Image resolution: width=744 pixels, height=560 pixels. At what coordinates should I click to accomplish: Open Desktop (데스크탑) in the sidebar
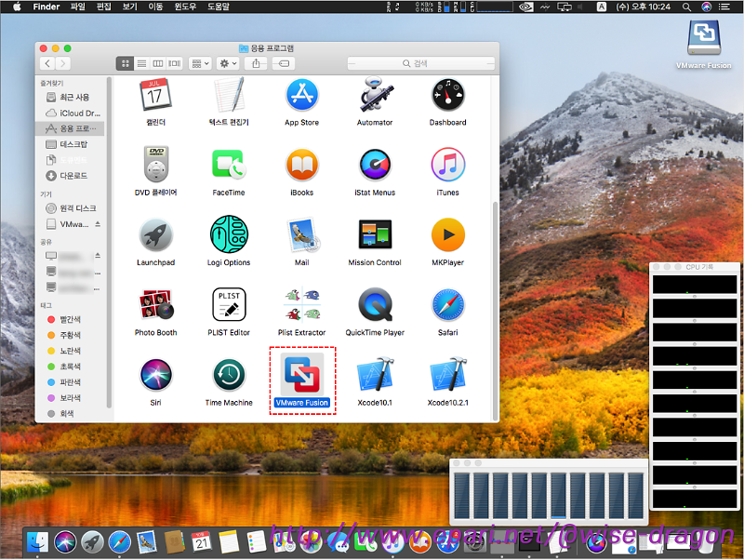pos(71,144)
